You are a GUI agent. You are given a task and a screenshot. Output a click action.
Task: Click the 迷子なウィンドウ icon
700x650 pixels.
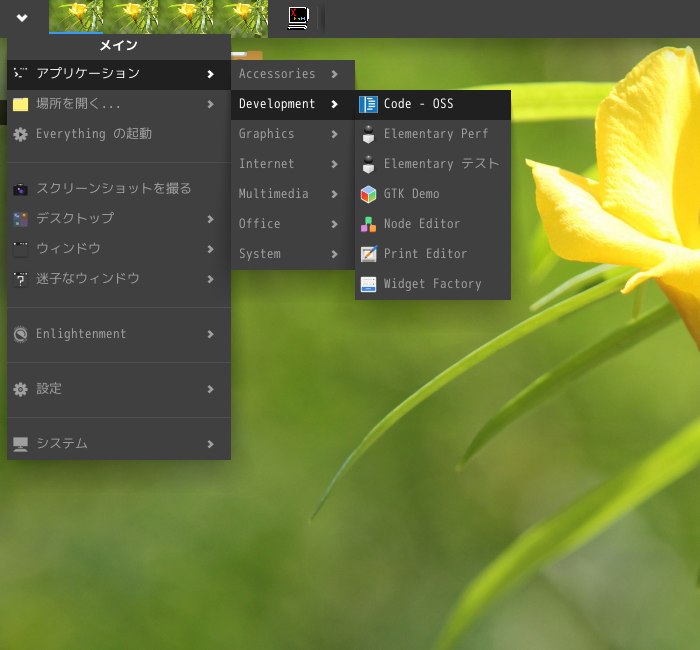(21, 279)
